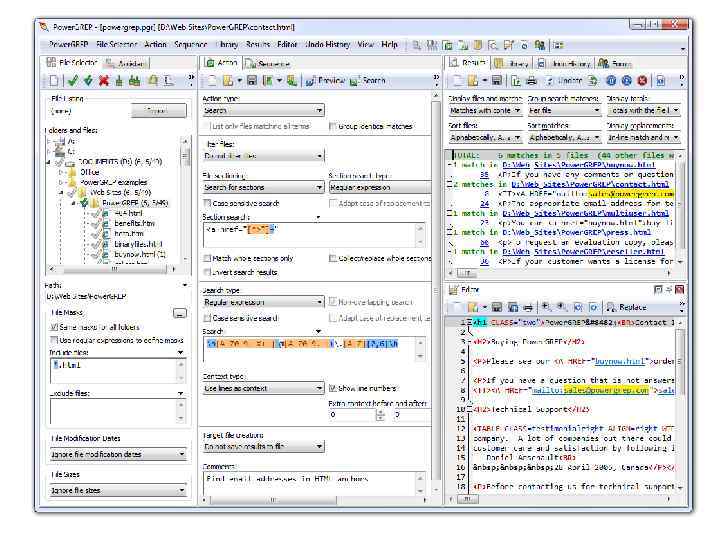The height and width of the screenshot is (540, 720).
Task: Click the Save icon in the Action toolbar
Action: 252,81
